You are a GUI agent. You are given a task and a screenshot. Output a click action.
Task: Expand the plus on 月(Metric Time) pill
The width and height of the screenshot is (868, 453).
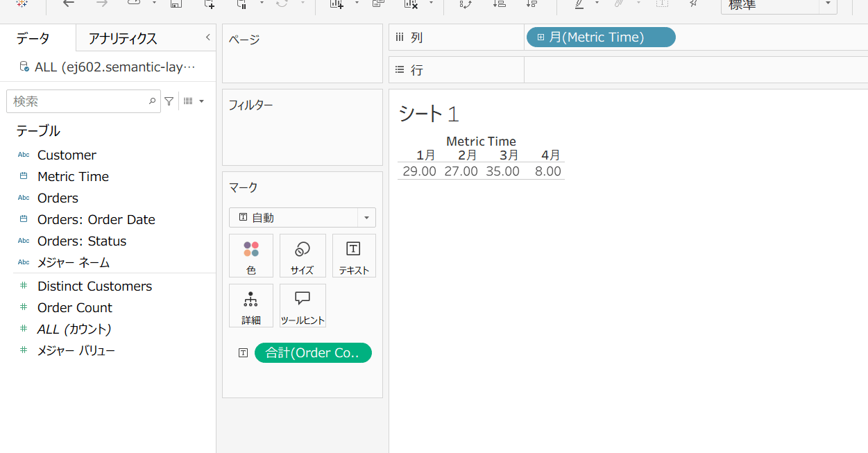click(x=541, y=37)
